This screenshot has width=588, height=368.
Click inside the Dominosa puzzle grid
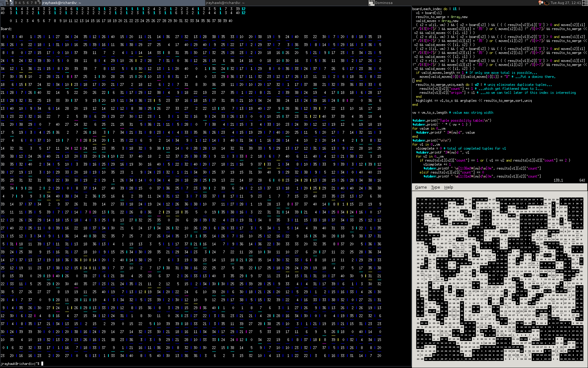click(499, 279)
